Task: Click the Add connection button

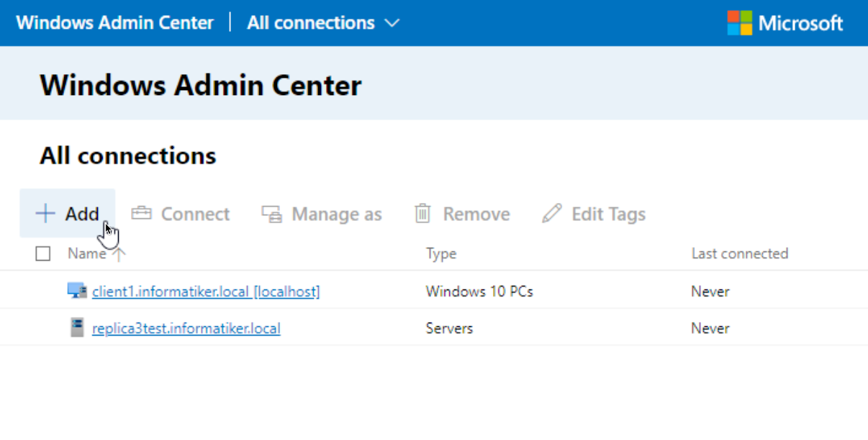Action: [x=67, y=214]
